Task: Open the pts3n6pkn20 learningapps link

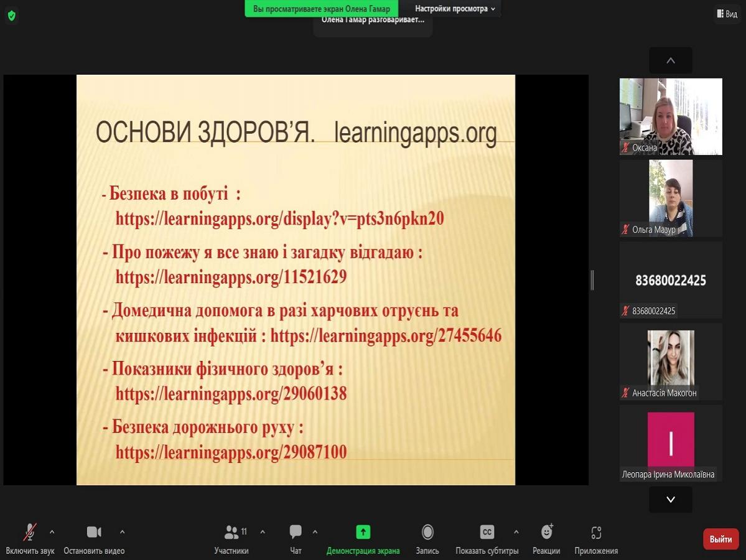Action: click(x=280, y=219)
